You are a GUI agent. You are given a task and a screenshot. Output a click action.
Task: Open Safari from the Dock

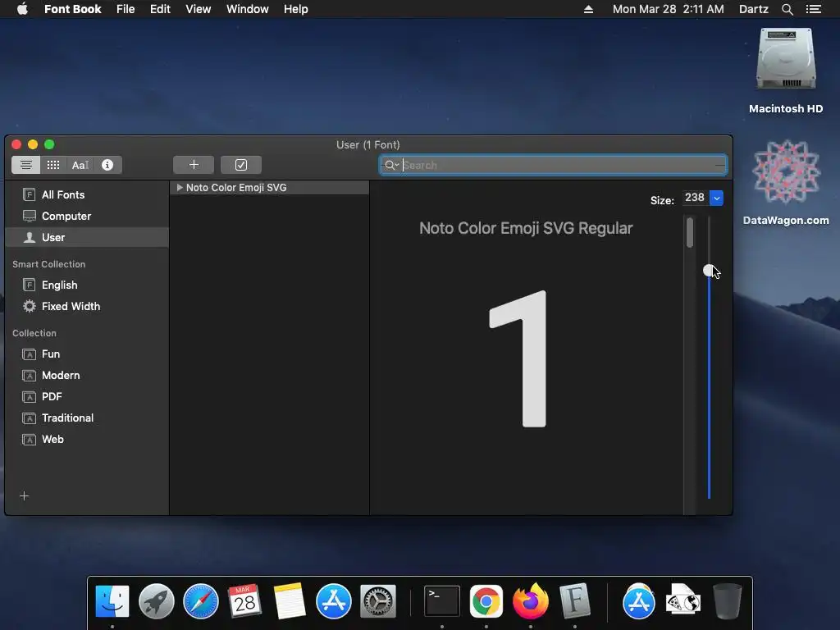pos(201,601)
